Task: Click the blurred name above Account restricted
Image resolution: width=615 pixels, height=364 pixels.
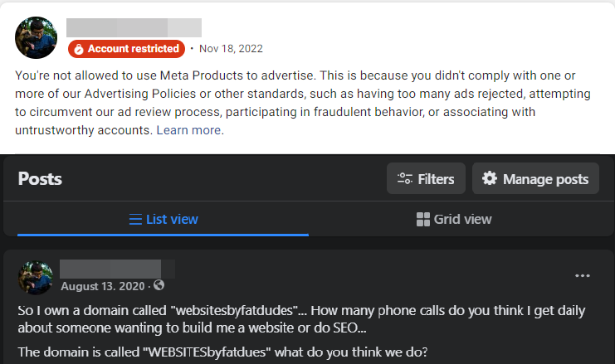Action: tap(134, 28)
